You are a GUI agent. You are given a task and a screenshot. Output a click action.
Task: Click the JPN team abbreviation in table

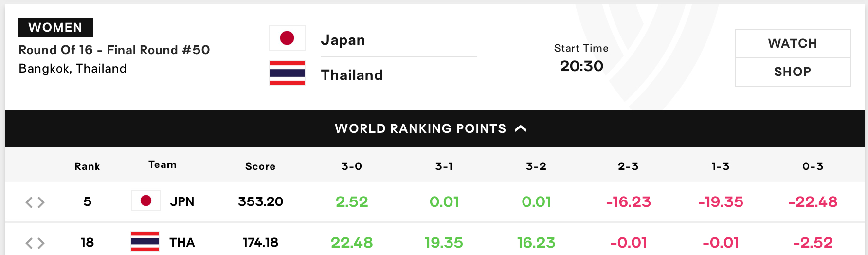pyautogui.click(x=182, y=201)
